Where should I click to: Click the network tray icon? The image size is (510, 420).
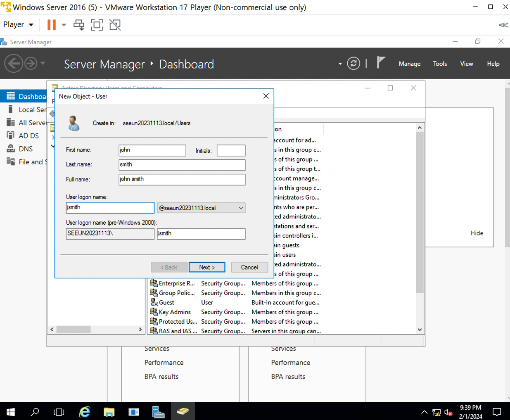coord(436,412)
